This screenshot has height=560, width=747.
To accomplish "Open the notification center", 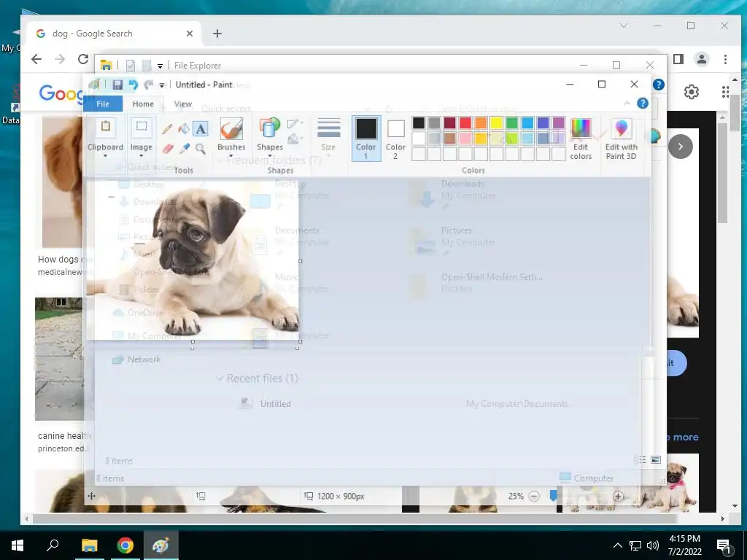I will click(x=724, y=545).
